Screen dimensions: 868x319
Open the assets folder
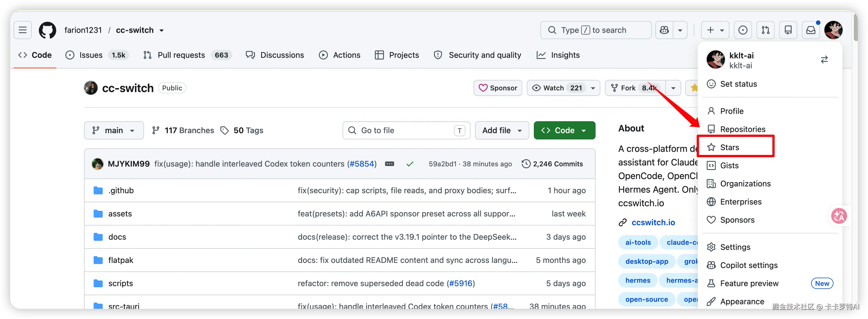tap(120, 214)
